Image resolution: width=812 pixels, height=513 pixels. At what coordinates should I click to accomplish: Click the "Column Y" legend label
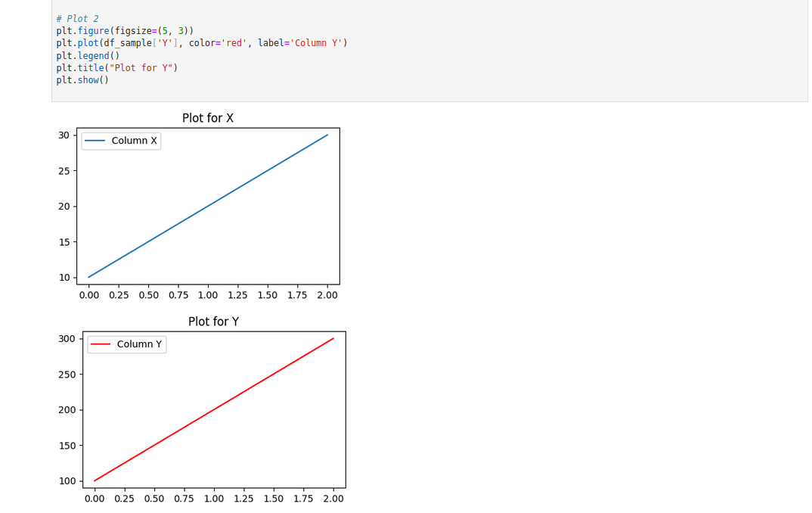coord(139,344)
